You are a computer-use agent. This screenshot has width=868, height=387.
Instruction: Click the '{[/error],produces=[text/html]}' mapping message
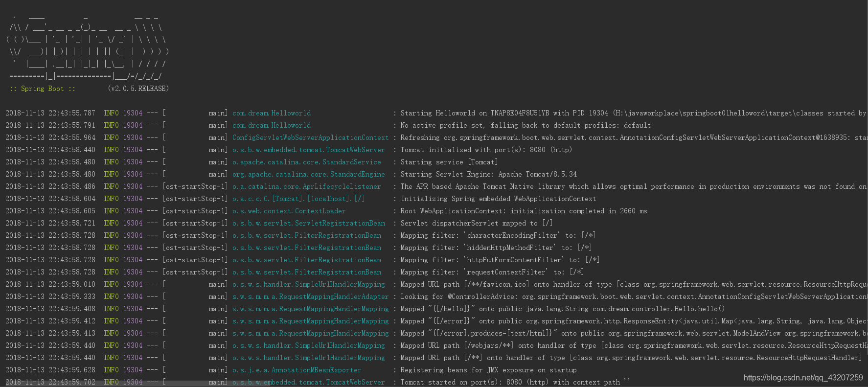tap(634, 333)
